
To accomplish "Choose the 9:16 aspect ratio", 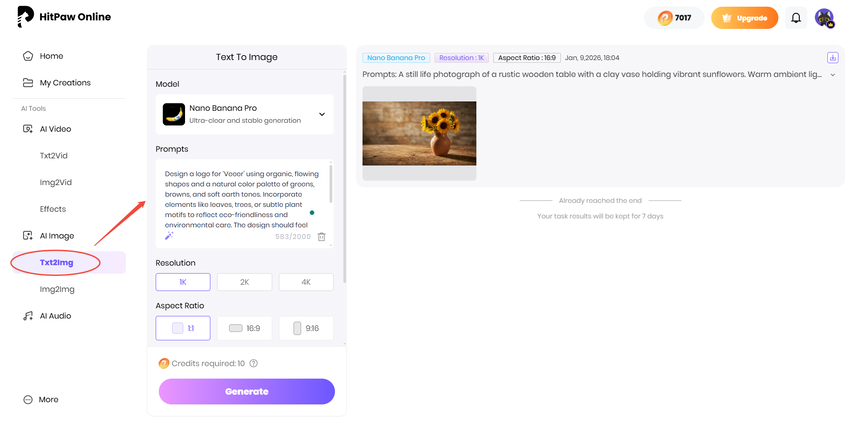I will [x=306, y=327].
